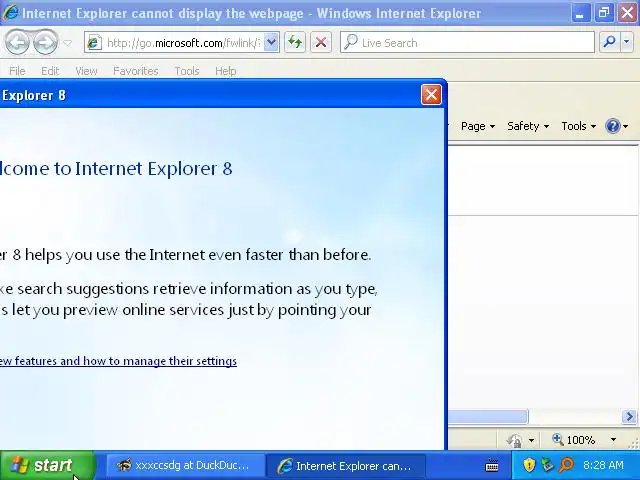Click the Safely Remove Hardware tray icon
This screenshot has width=640, height=480.
tap(547, 465)
